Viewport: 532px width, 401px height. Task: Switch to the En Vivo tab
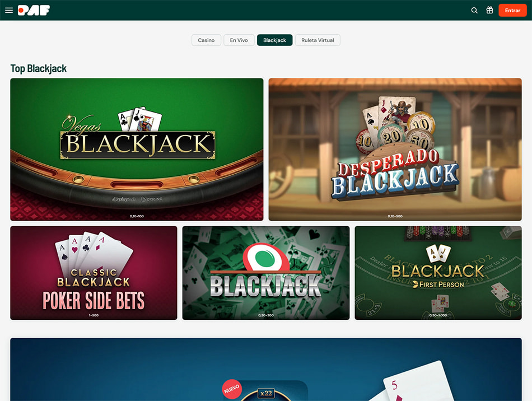(239, 40)
